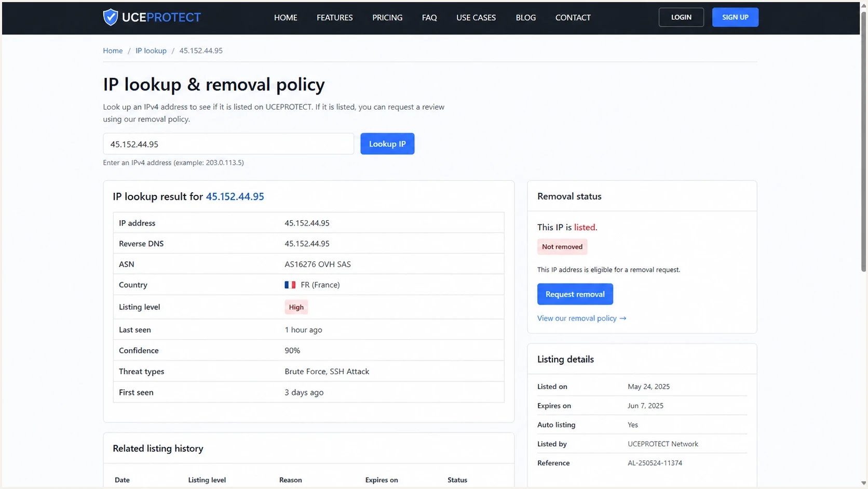868x489 pixels.
Task: Click the red 'listed' status word
Action: tap(585, 227)
